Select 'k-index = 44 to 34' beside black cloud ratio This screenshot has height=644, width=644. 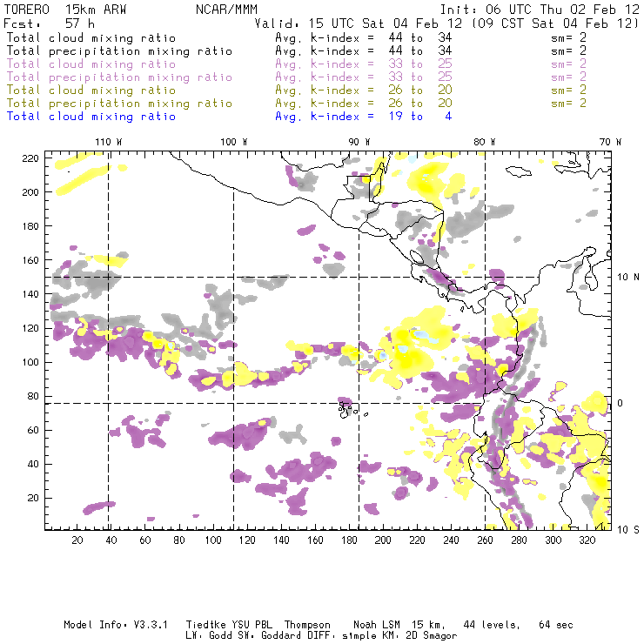click(381, 37)
